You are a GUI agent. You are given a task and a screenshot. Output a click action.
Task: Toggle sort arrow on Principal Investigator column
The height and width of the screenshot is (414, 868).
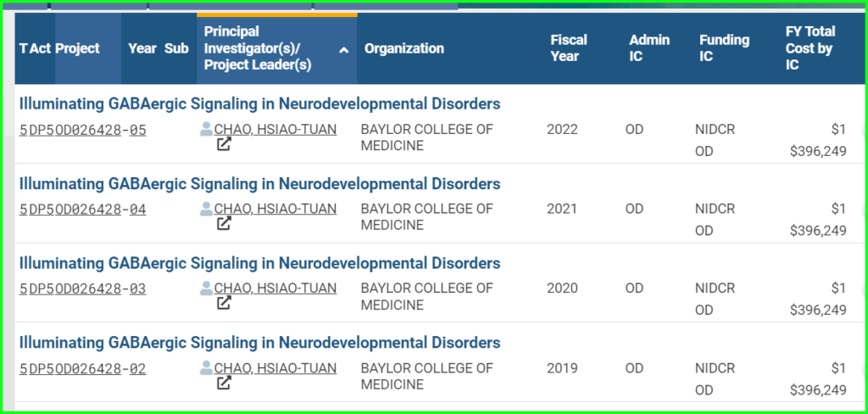(343, 50)
